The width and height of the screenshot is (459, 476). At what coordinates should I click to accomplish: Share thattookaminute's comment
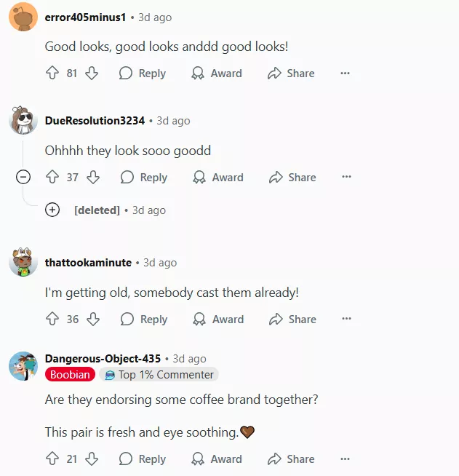[x=292, y=319]
